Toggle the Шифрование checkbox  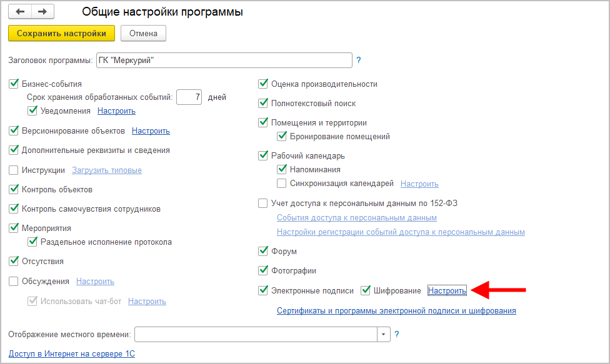pos(366,290)
